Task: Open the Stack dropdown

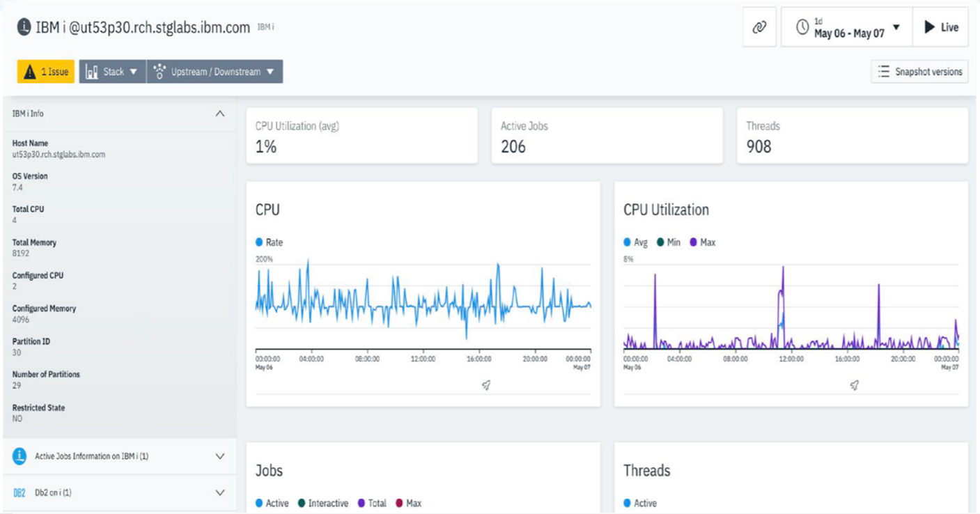Action: pos(112,72)
